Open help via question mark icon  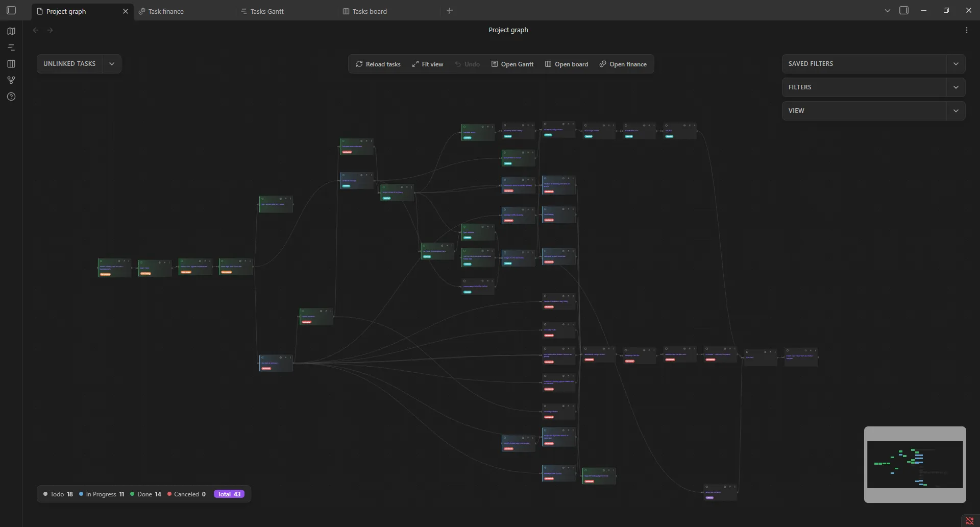click(x=11, y=97)
